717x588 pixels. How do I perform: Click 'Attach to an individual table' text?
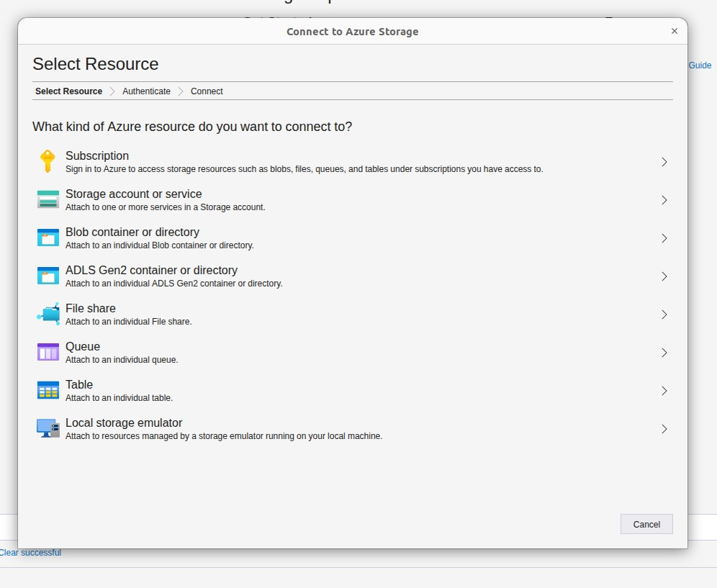pos(119,398)
